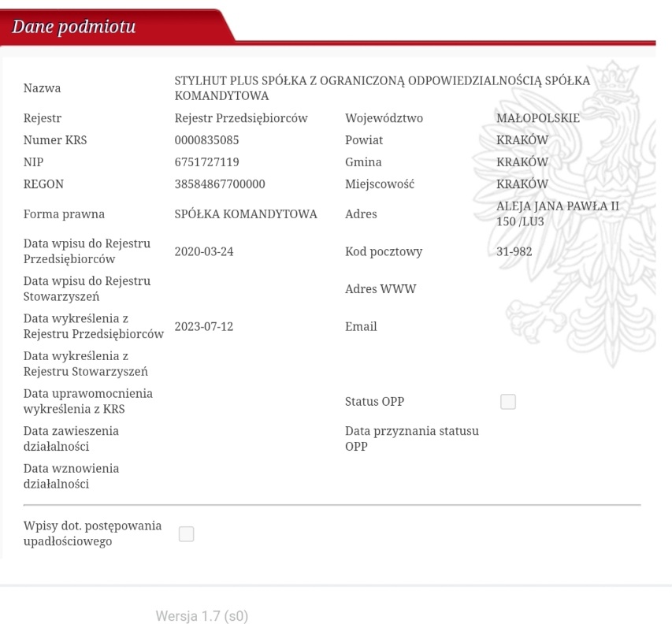
Task: Click the NIP value 6751727119
Action: (206, 162)
